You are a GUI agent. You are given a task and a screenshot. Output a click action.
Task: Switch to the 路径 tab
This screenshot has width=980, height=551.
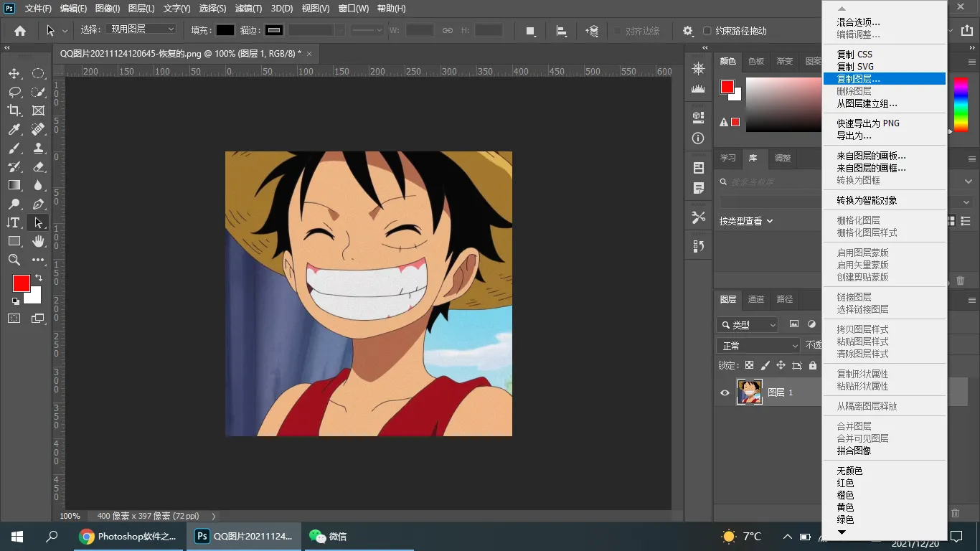[785, 299]
